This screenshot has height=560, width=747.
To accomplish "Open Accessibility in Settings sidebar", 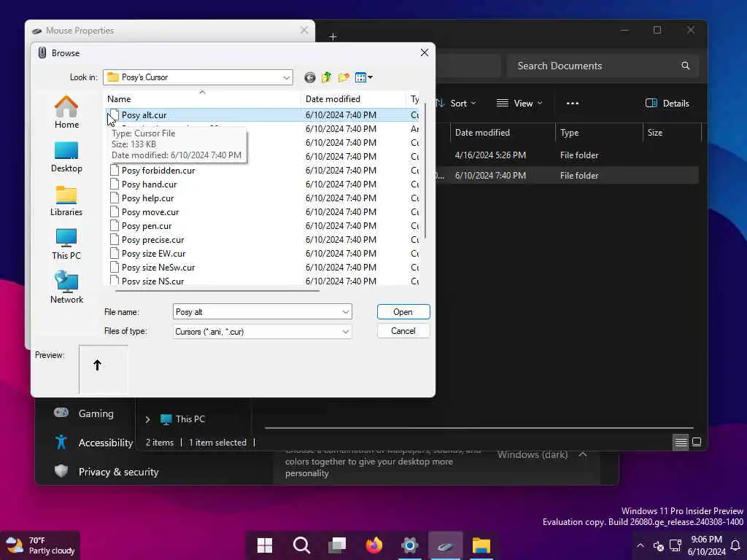I will point(93,443).
